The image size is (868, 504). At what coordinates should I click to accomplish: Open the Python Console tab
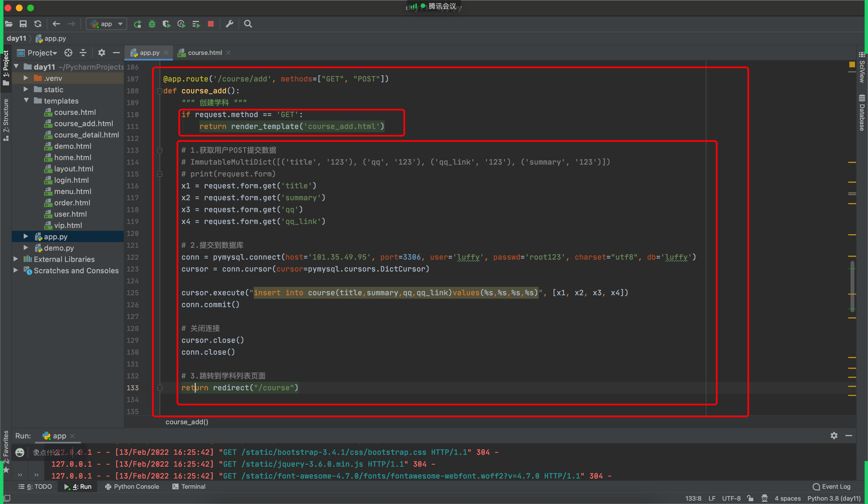[132, 486]
